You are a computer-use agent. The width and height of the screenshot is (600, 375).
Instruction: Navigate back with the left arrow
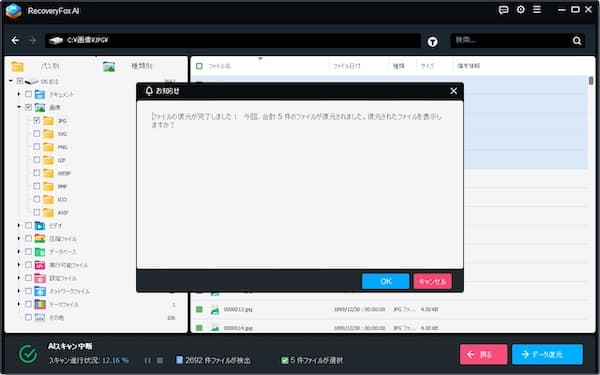(x=15, y=40)
